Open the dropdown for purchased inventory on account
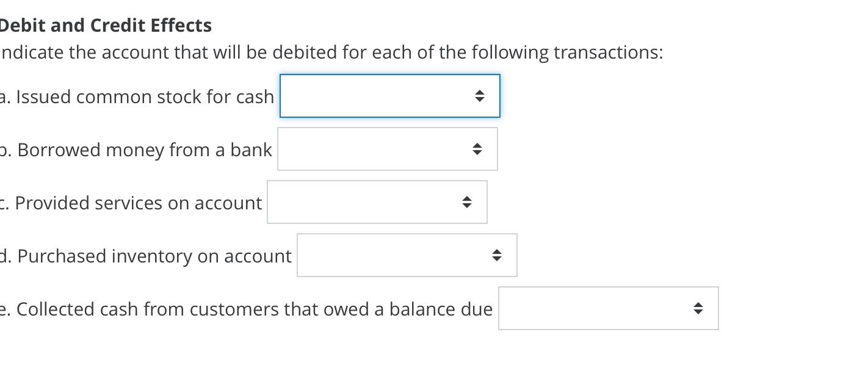Viewport: 868px width, 365px height. 407,255
